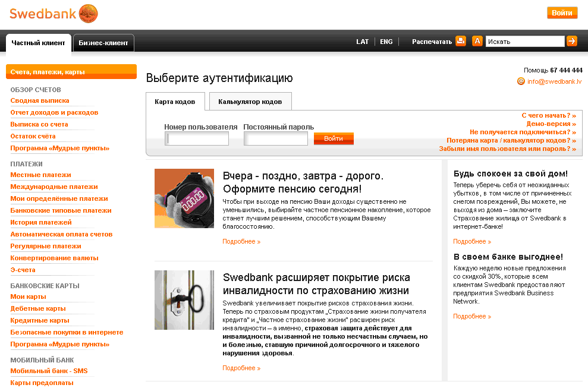
Task: Open Забыли имя пользователя или пароль? link
Action: click(508, 149)
